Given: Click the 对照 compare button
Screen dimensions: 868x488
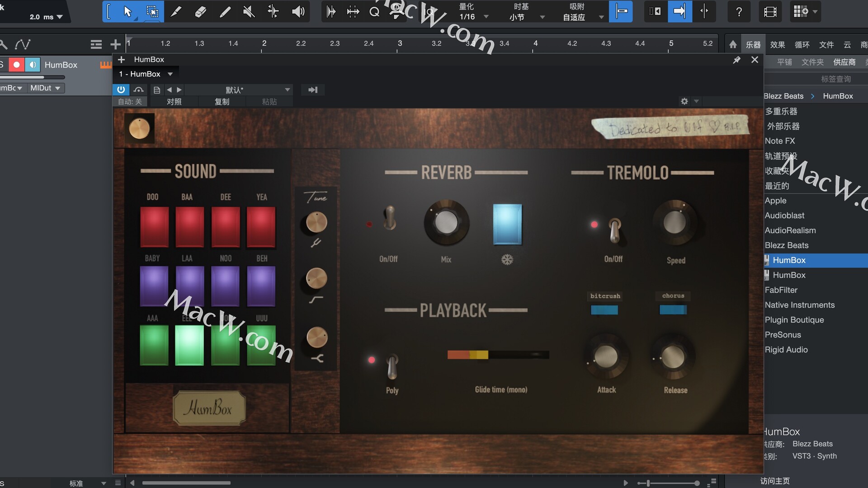Looking at the screenshot, I should 174,102.
